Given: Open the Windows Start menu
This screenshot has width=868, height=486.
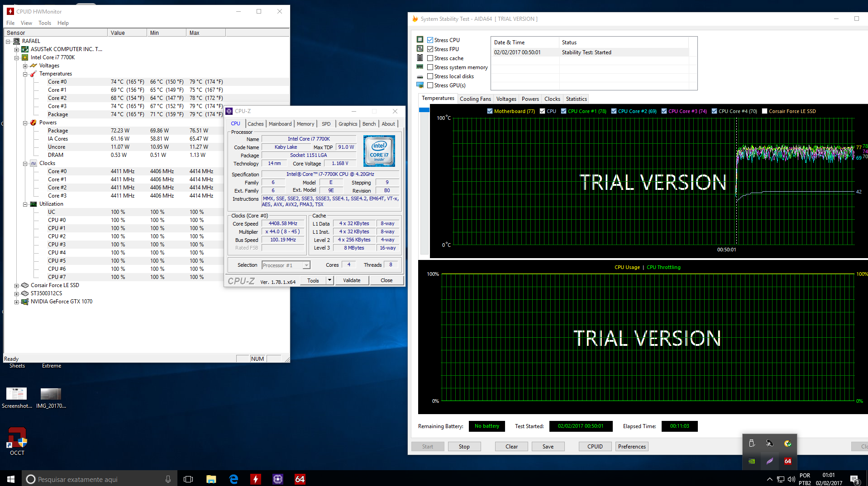Looking at the screenshot, I should pyautogui.click(x=11, y=479).
